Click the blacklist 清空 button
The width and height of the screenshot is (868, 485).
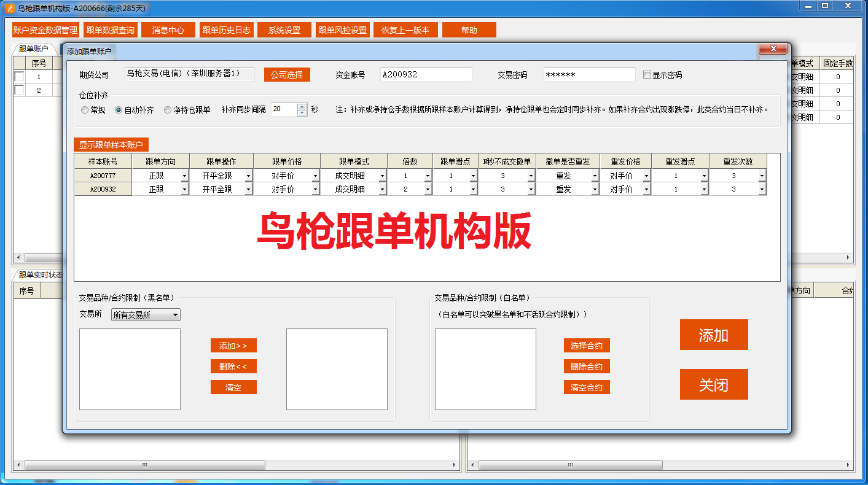click(233, 387)
